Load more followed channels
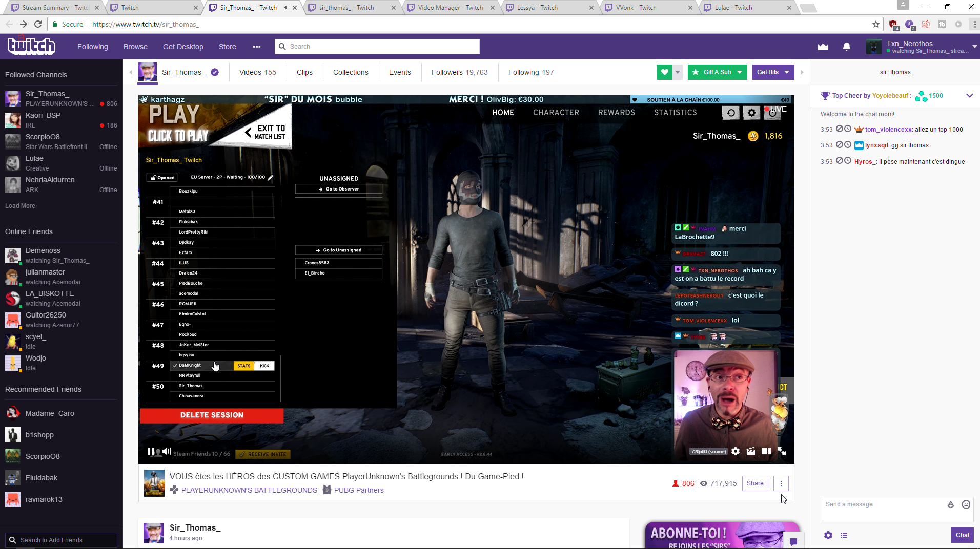The image size is (980, 549). tap(20, 206)
